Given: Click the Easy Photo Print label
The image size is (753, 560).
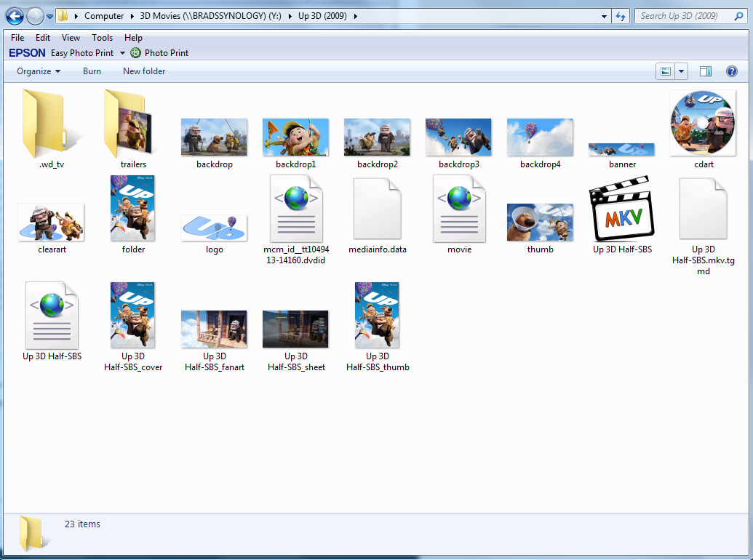Looking at the screenshot, I should [x=82, y=53].
